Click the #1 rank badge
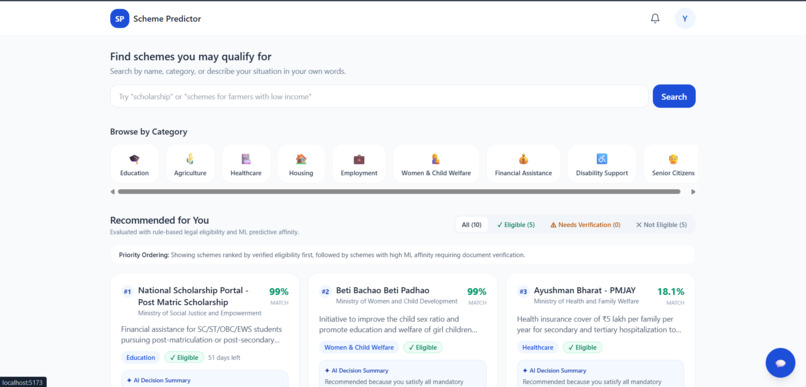Image resolution: width=806 pixels, height=387 pixels. pyautogui.click(x=127, y=291)
